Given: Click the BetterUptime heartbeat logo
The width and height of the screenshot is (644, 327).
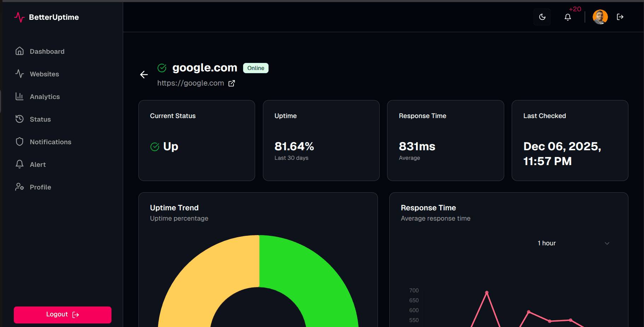Looking at the screenshot, I should click(x=19, y=17).
